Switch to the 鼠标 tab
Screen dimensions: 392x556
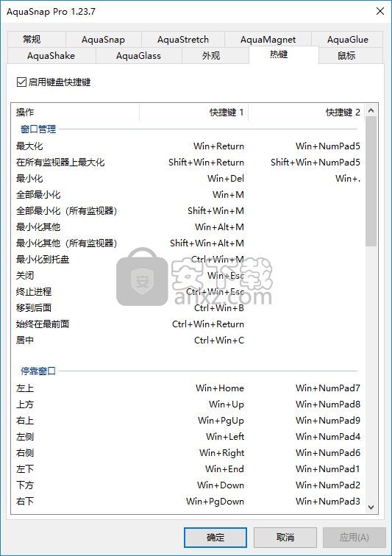pos(351,56)
